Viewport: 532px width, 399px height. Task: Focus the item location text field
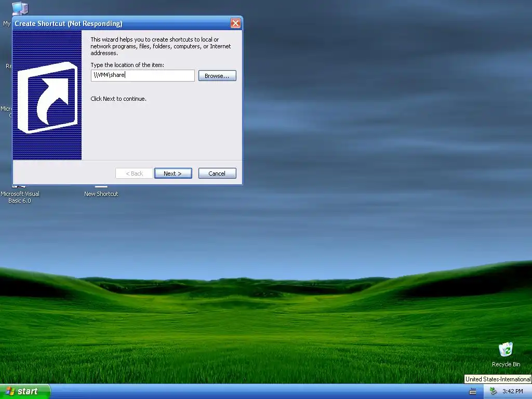pos(142,75)
